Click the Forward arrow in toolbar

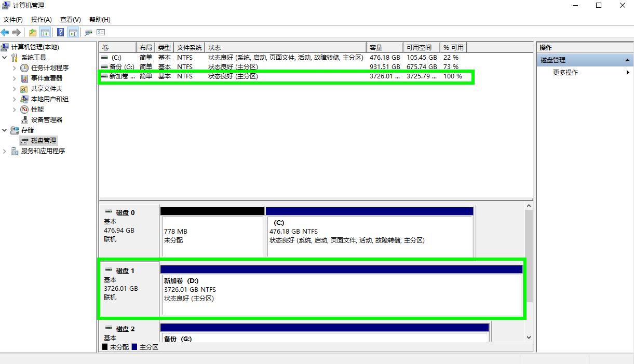click(x=17, y=33)
